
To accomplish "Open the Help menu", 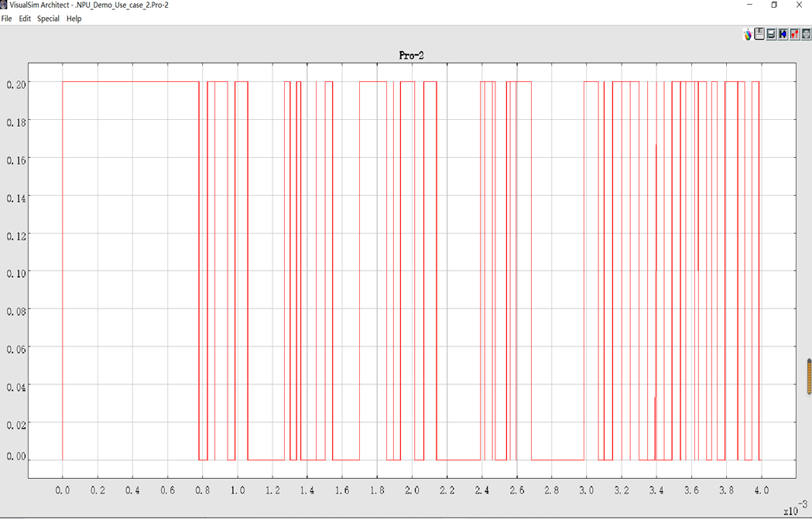I will pyautogui.click(x=74, y=19).
